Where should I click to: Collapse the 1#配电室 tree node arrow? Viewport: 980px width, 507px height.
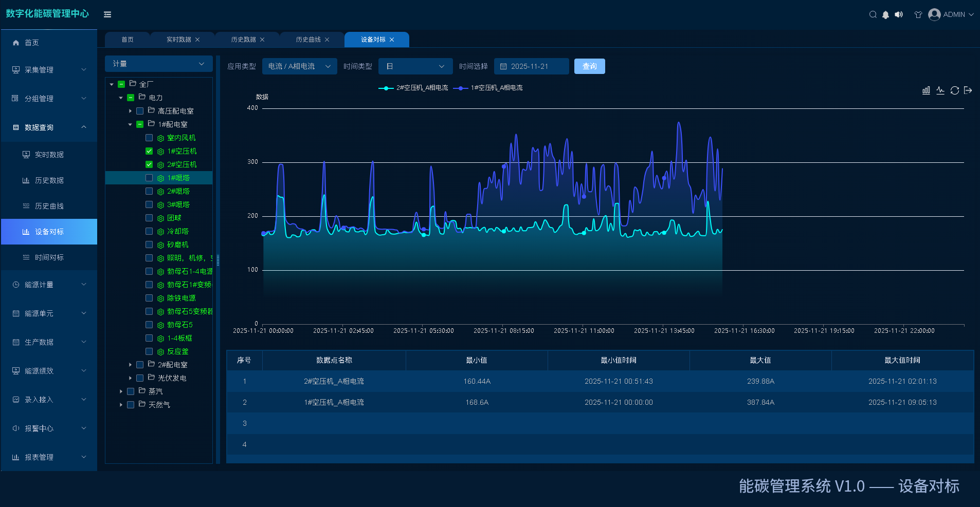point(130,124)
